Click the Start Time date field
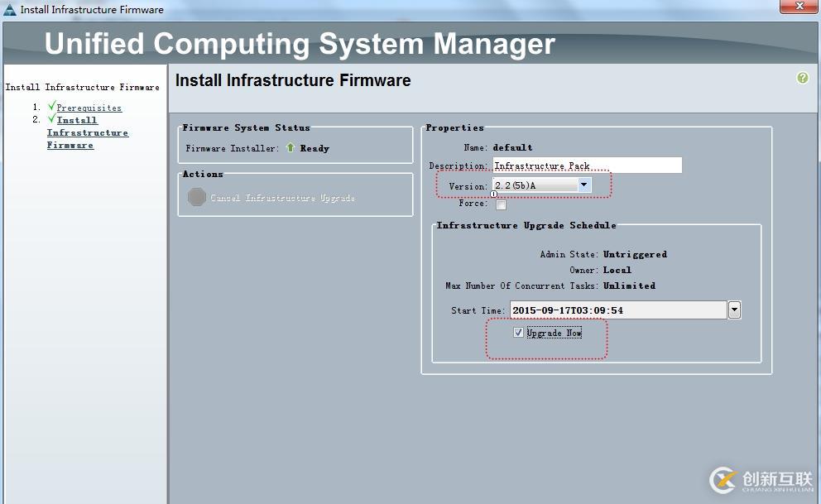 618,310
